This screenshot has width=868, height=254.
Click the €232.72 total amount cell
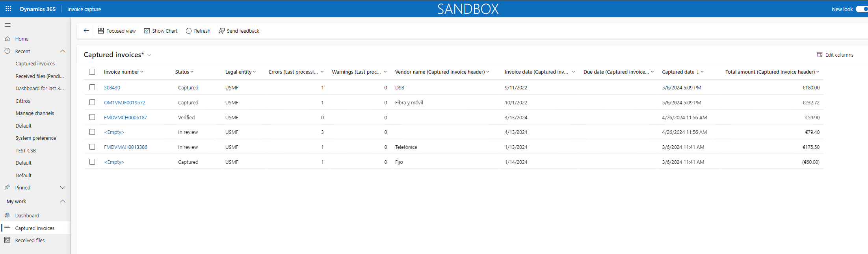click(811, 102)
